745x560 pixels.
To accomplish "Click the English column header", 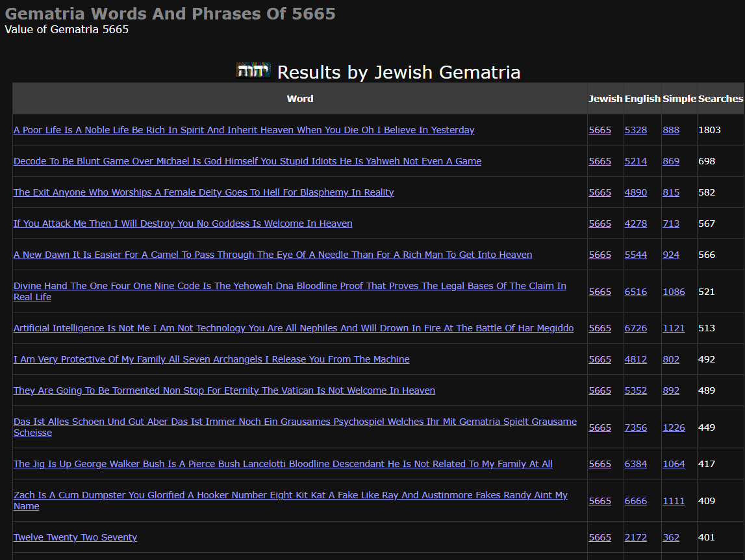I will pos(642,98).
